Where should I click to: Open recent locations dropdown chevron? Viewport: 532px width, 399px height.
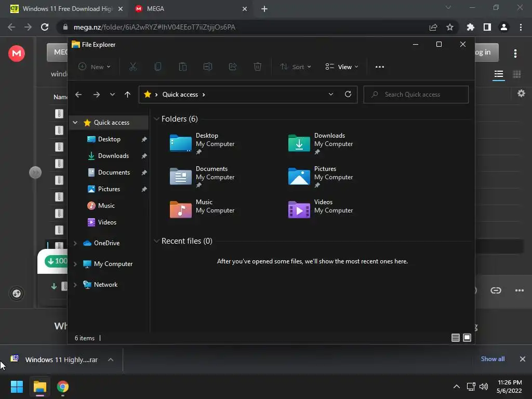tap(112, 95)
